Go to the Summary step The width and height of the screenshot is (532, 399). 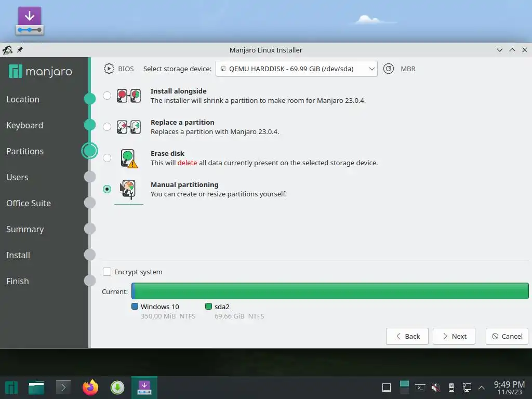tap(25, 229)
